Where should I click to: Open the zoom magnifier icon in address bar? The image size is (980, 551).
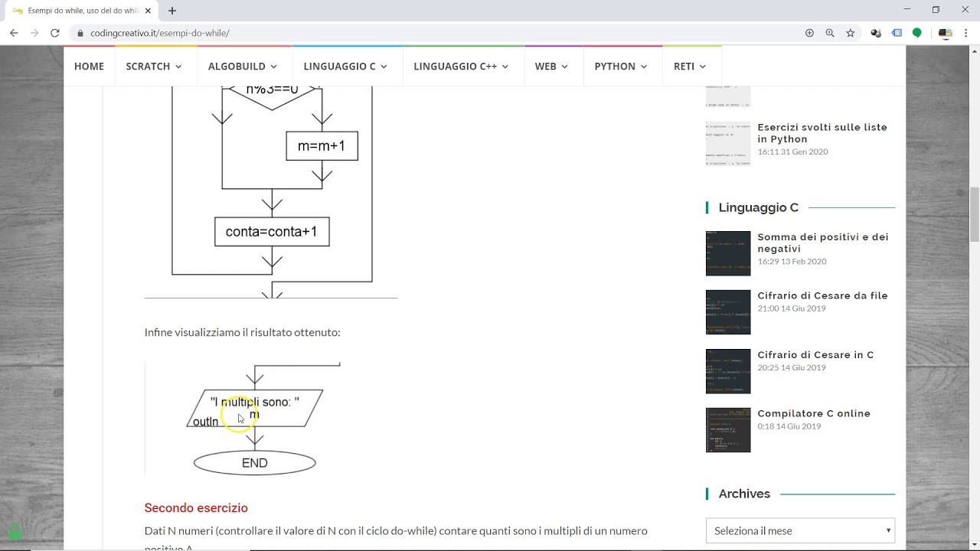click(830, 33)
